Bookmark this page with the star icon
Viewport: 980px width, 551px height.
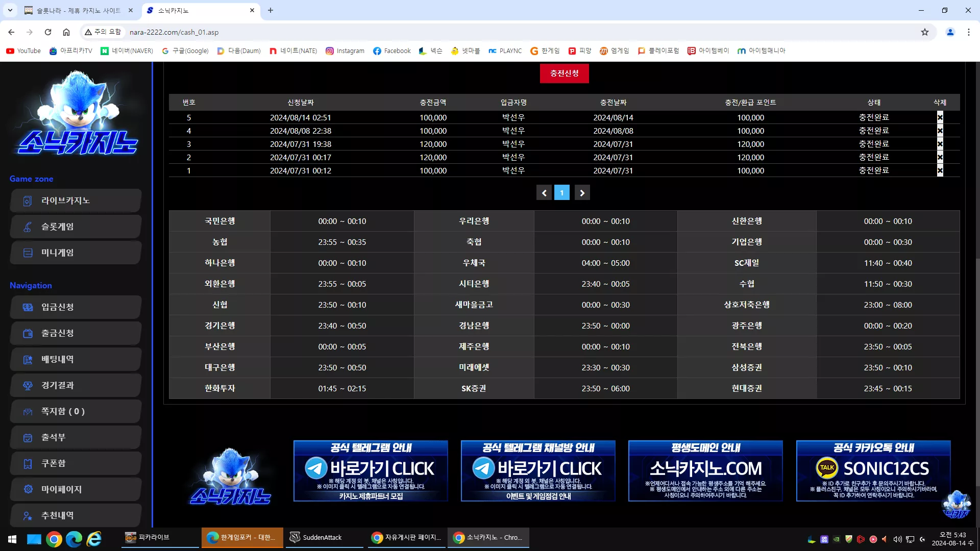click(x=925, y=32)
